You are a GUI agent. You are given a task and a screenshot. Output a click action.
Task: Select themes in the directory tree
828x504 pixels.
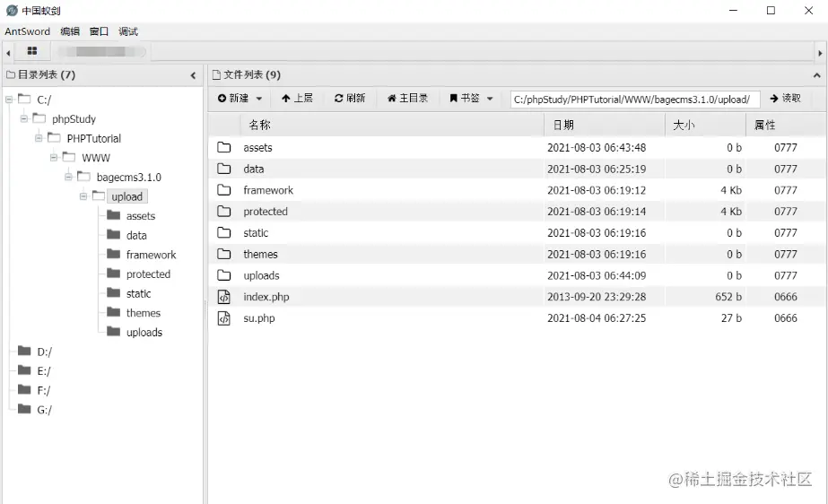click(144, 313)
